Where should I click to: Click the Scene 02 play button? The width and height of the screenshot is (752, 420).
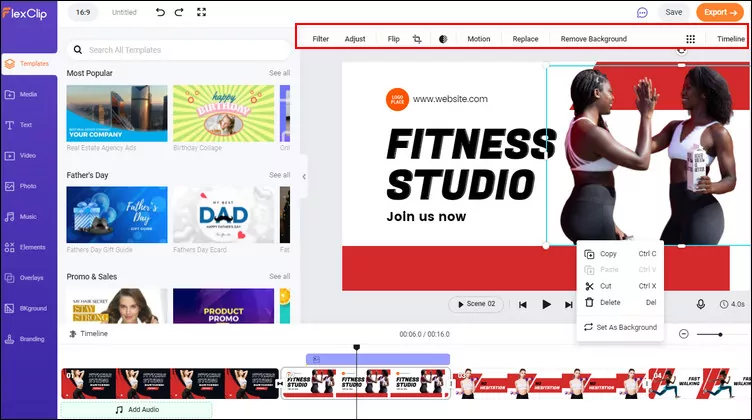point(476,304)
